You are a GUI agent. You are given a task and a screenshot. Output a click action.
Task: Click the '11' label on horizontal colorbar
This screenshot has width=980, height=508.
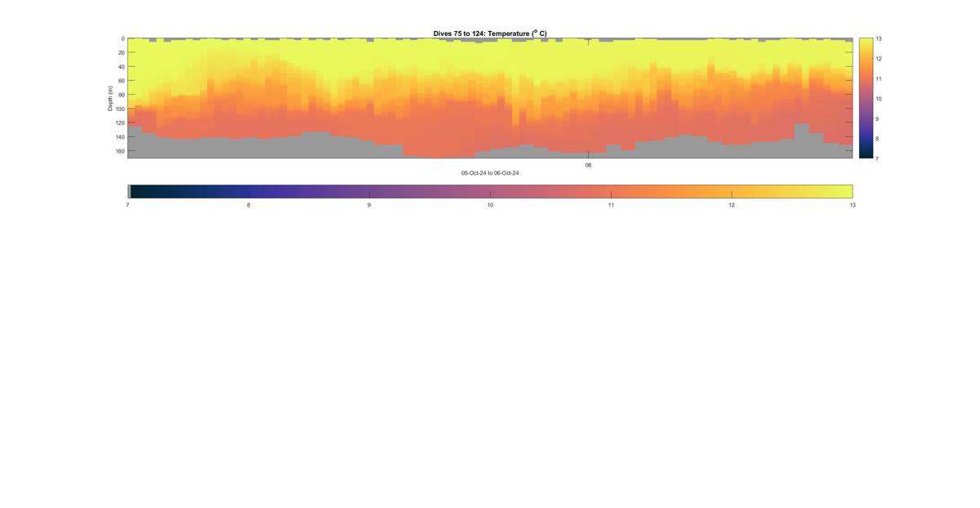[x=611, y=206]
